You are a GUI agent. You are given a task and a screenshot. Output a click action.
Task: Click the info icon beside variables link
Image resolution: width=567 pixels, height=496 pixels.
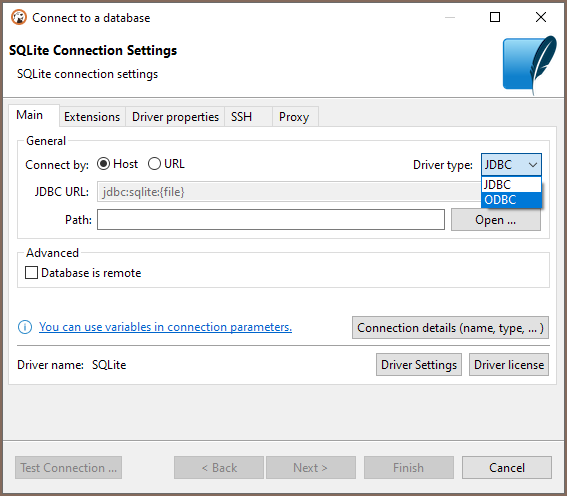pyautogui.click(x=25, y=327)
